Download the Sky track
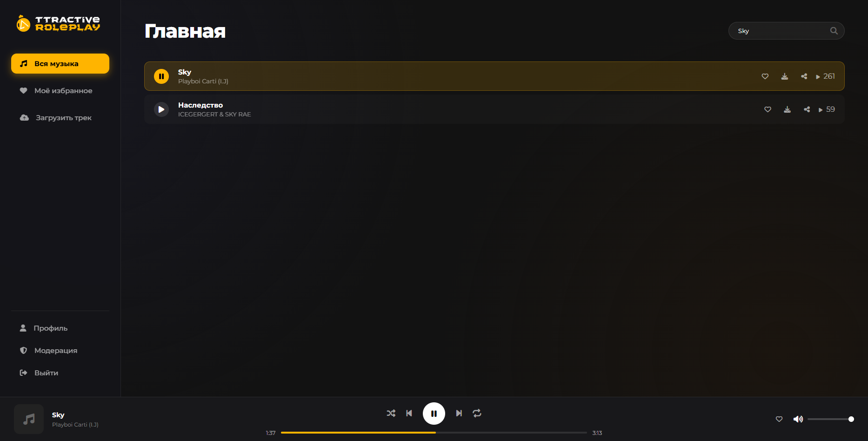 (x=785, y=76)
